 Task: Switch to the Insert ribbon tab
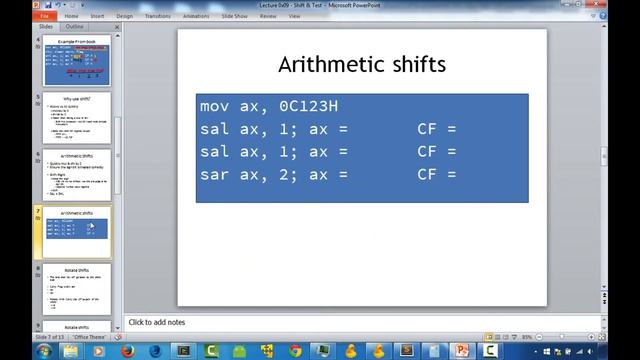(x=97, y=16)
